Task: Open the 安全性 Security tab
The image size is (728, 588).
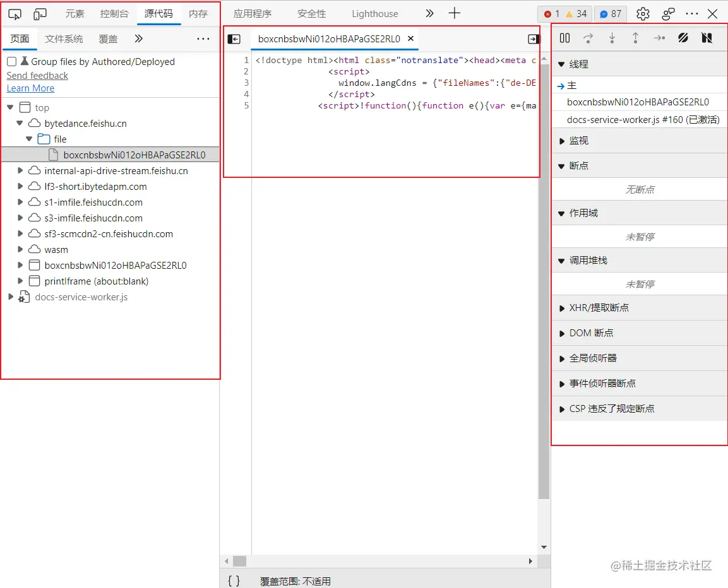Action: pyautogui.click(x=311, y=14)
